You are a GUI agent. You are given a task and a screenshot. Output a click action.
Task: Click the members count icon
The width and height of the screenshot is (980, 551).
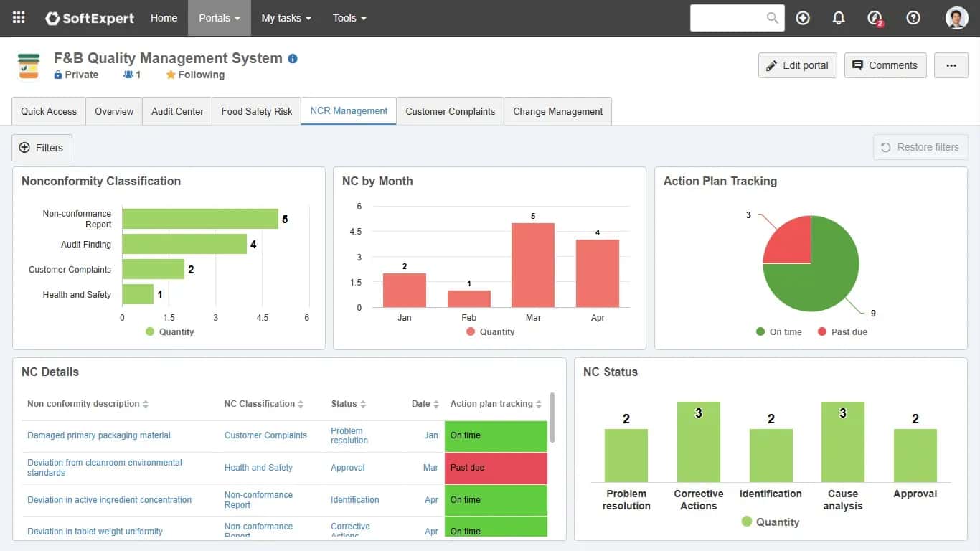[128, 75]
